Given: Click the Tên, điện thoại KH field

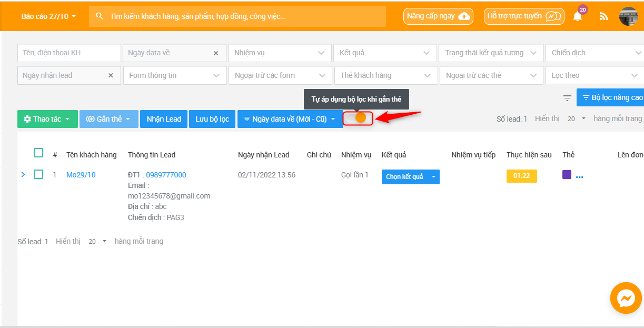Looking at the screenshot, I should pos(69,53).
